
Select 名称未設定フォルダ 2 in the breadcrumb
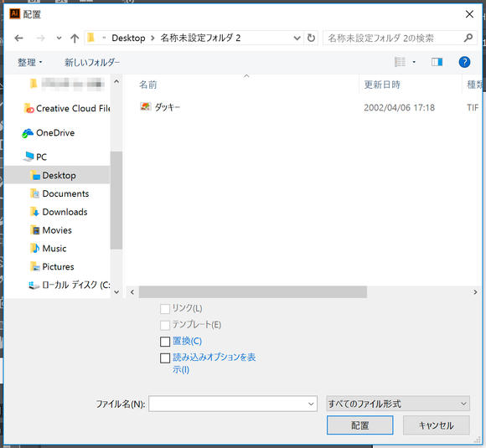point(200,39)
